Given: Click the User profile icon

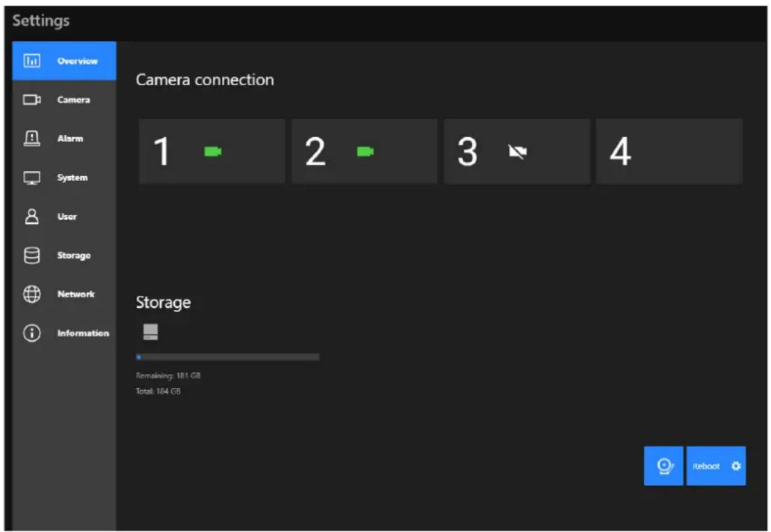Looking at the screenshot, I should (x=32, y=217).
